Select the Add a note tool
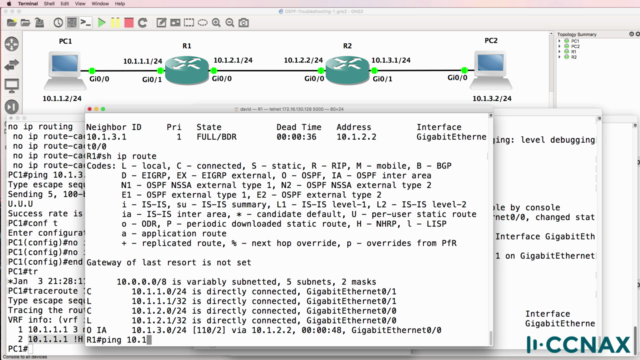The width and height of the screenshot is (640, 360). point(161,23)
